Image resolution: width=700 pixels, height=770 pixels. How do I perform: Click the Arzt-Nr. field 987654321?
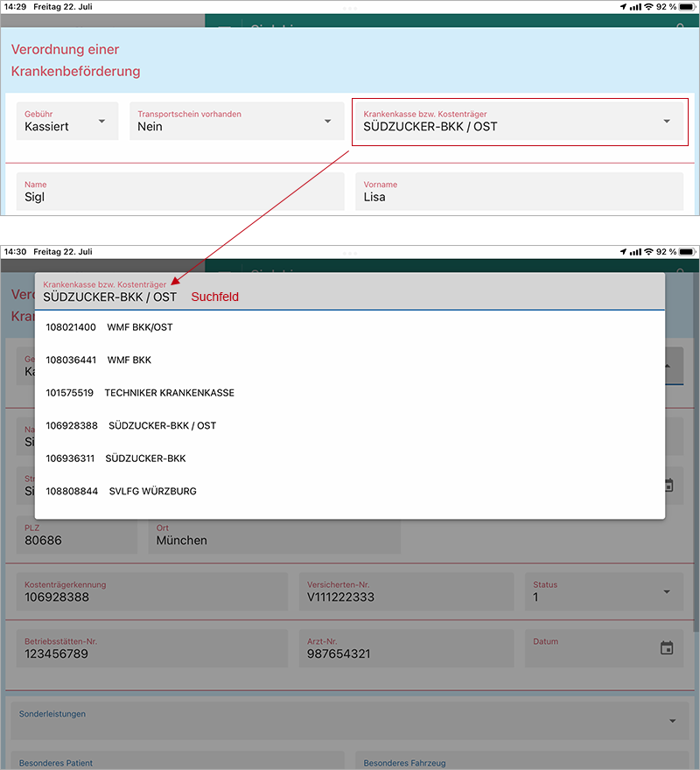(x=406, y=648)
